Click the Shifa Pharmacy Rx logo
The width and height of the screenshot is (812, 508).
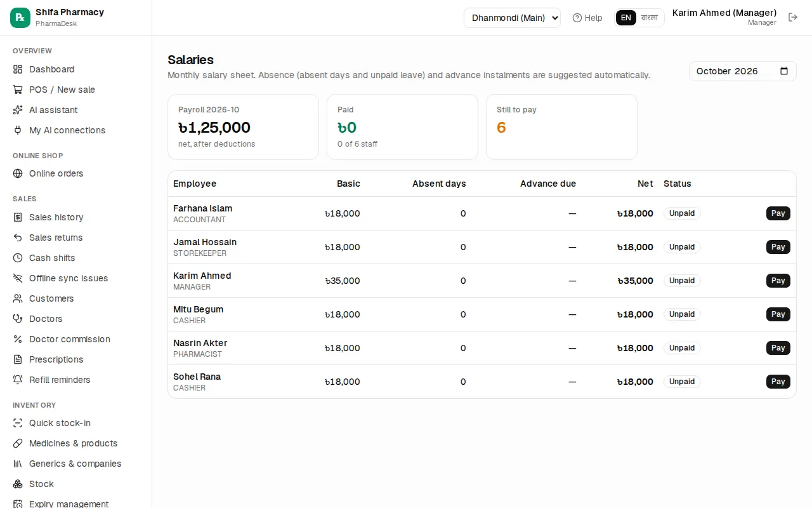(x=20, y=18)
